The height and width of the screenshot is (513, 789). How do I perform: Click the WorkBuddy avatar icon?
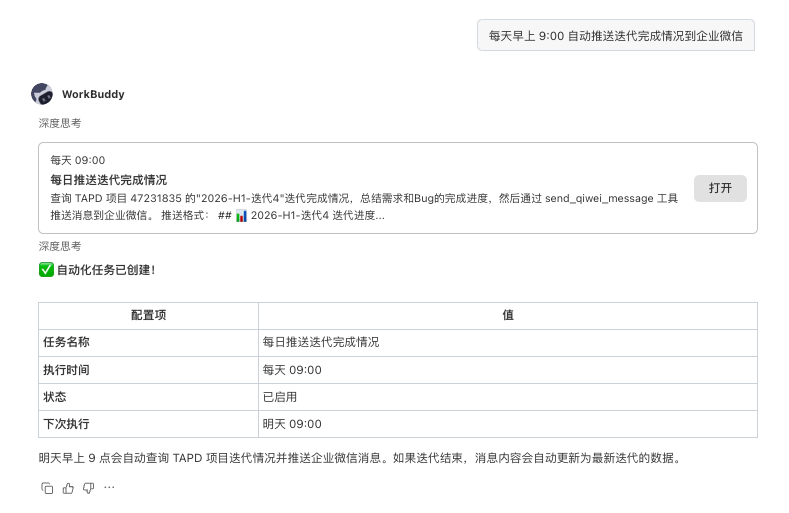tap(42, 94)
